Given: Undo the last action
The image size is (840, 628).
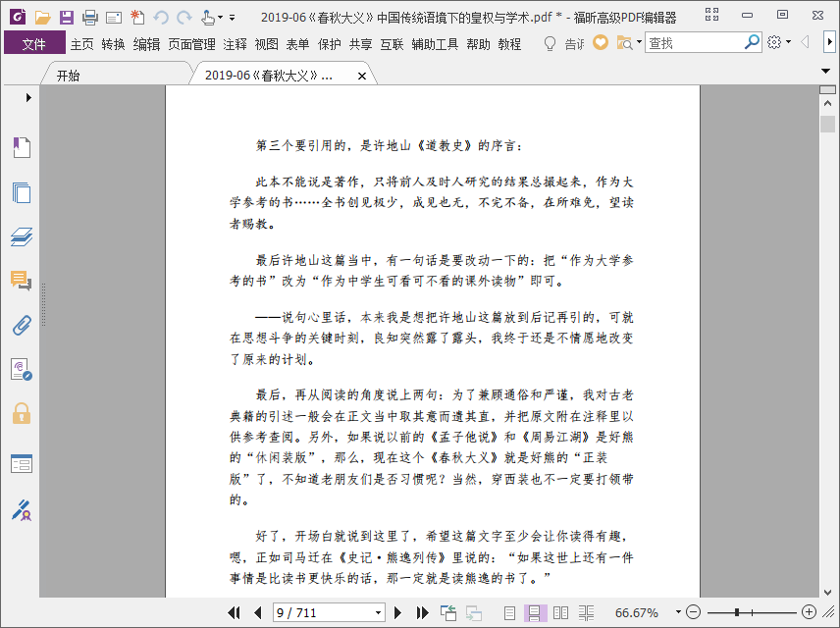Looking at the screenshot, I should pyautogui.click(x=161, y=18).
